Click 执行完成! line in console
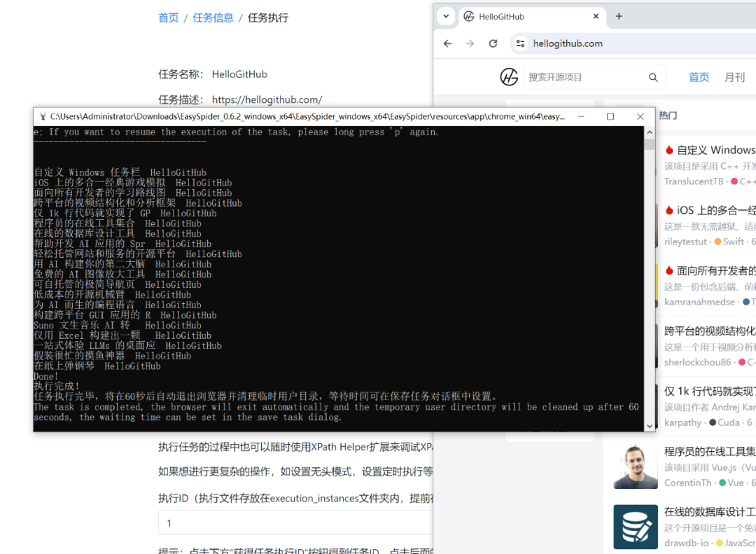Image resolution: width=756 pixels, height=554 pixels. 57,386
